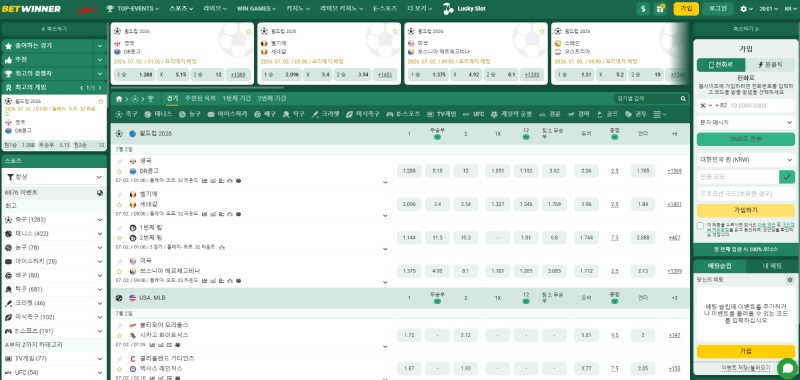Switch to the one-click registration tab

[770, 65]
